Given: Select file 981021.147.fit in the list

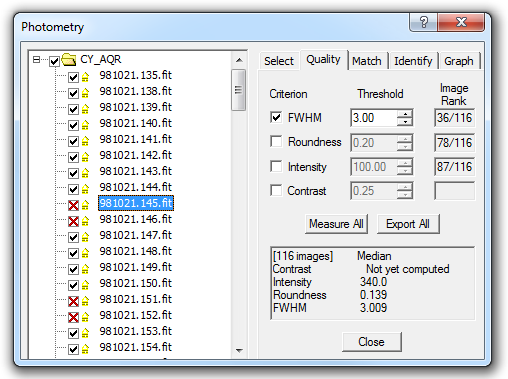Looking at the screenshot, I should pyautogui.click(x=135, y=235).
